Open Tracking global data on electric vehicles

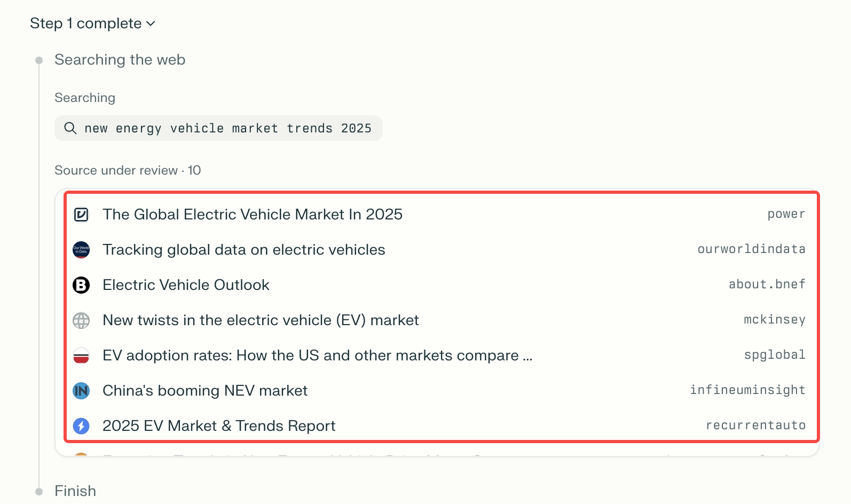pos(243,250)
